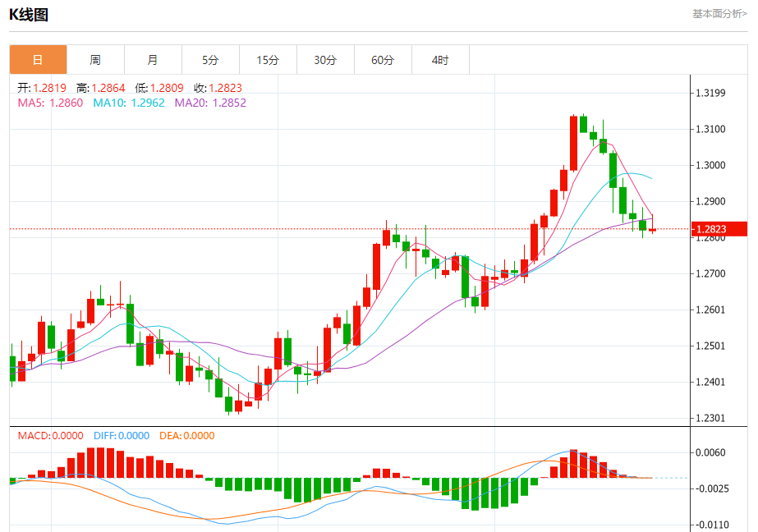This screenshot has width=758, height=532.
Task: Click the closing price 收:1.2823
Action: coord(218,88)
